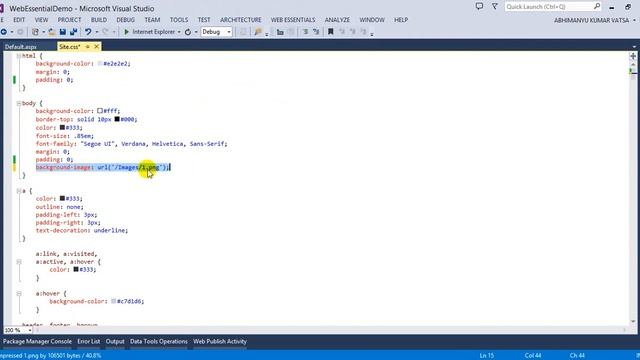Collapse the a:active, a:hover rule block
Screen dimensions: 640x360
pos(19,262)
